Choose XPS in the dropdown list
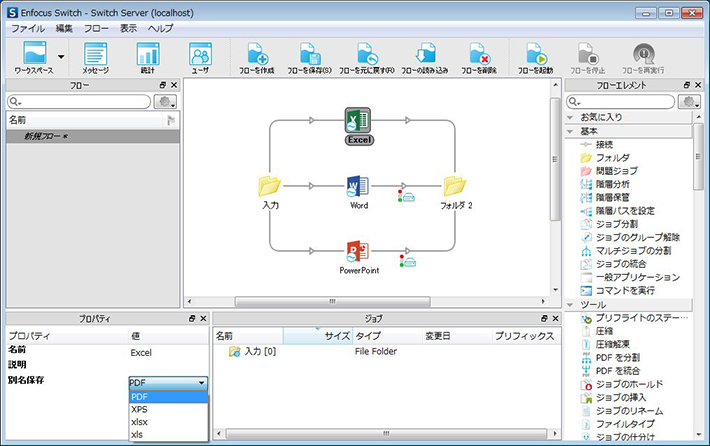Viewport: 710px width, 446px height. pos(168,409)
